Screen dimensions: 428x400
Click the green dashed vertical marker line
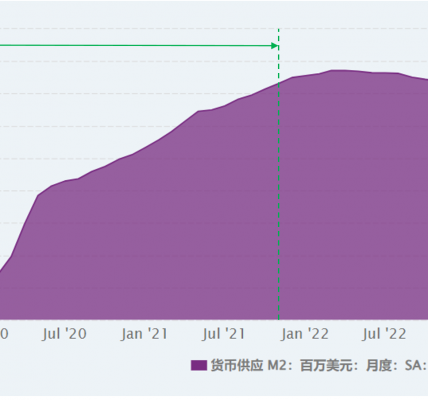(279, 173)
